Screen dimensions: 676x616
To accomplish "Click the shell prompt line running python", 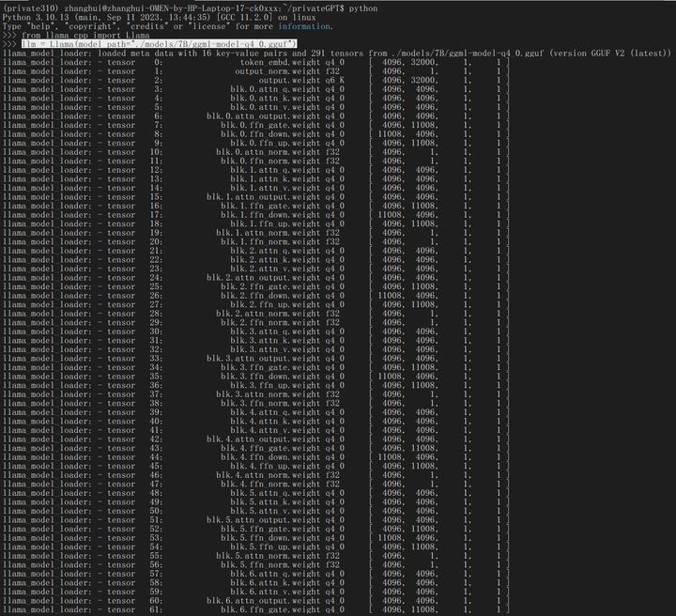I will tap(190, 8).
